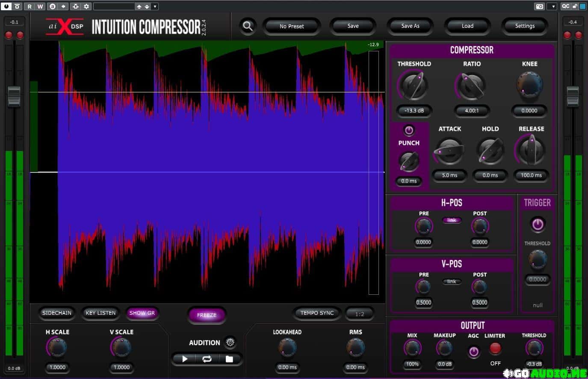Click the output Mix knob
The height and width of the screenshot is (379, 588).
[412, 348]
